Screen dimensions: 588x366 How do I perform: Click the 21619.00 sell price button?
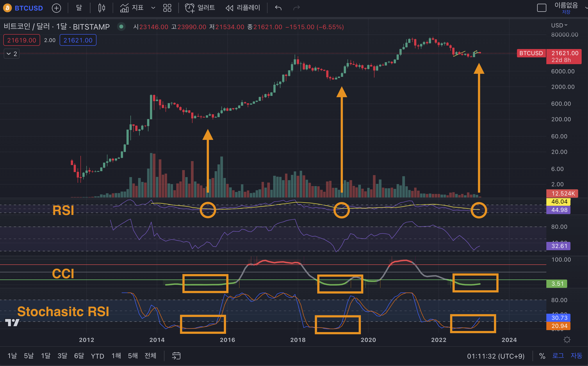tap(21, 40)
